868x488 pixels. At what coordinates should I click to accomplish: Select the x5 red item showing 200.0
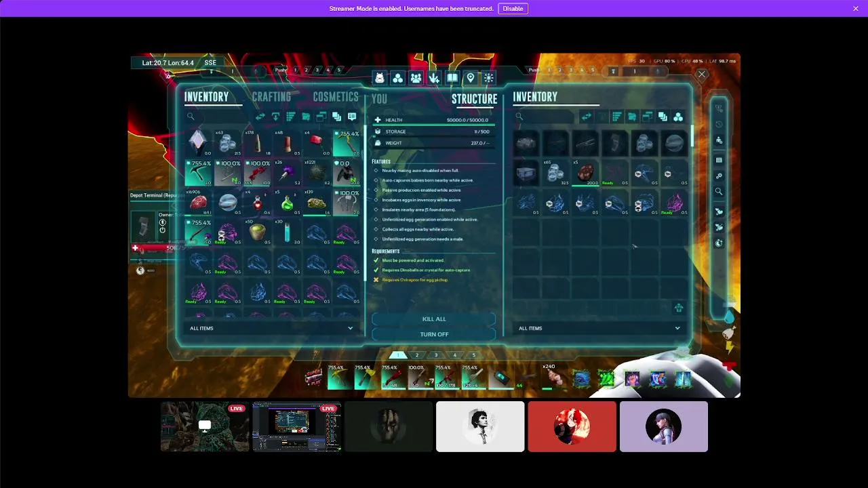pos(585,173)
